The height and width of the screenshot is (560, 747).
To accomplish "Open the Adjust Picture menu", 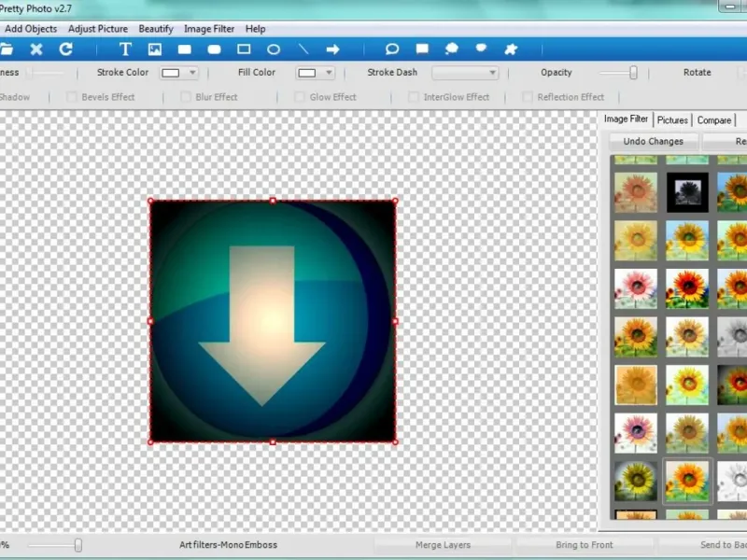I will click(x=98, y=29).
